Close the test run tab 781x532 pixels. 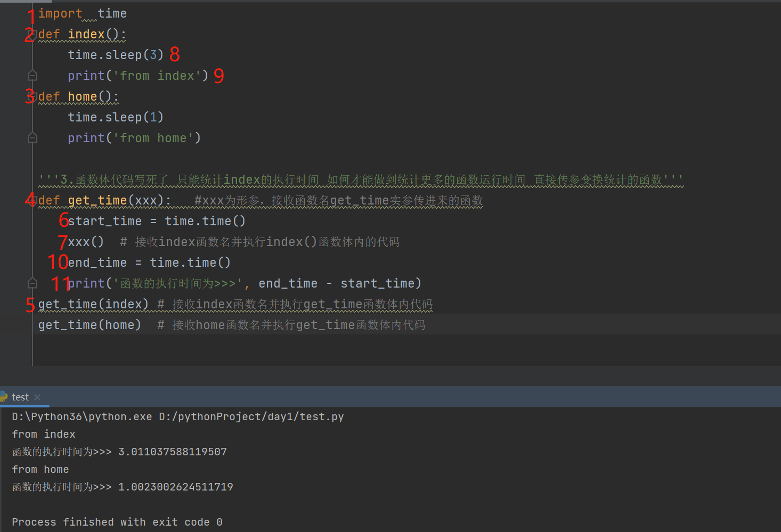click(37, 397)
